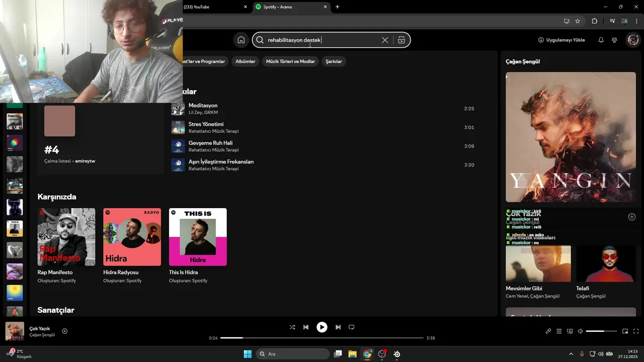Skip to previous track
The image size is (644, 362).
[306, 327]
